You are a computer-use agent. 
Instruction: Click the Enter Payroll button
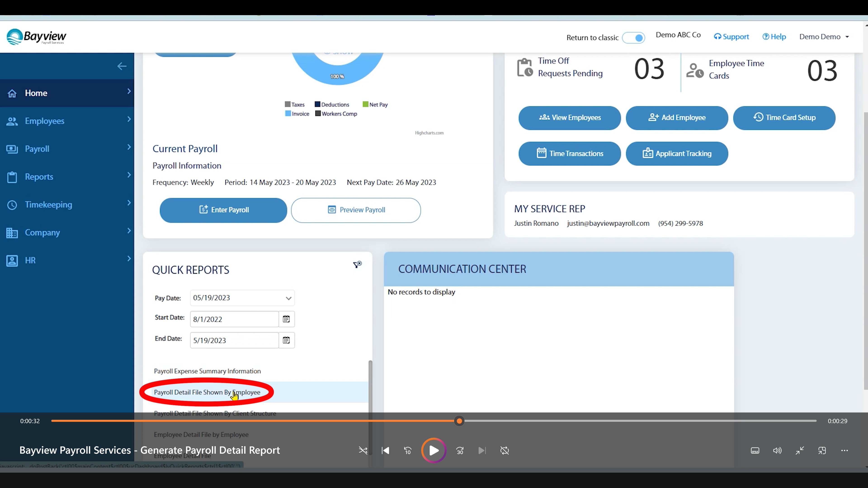pyautogui.click(x=223, y=210)
